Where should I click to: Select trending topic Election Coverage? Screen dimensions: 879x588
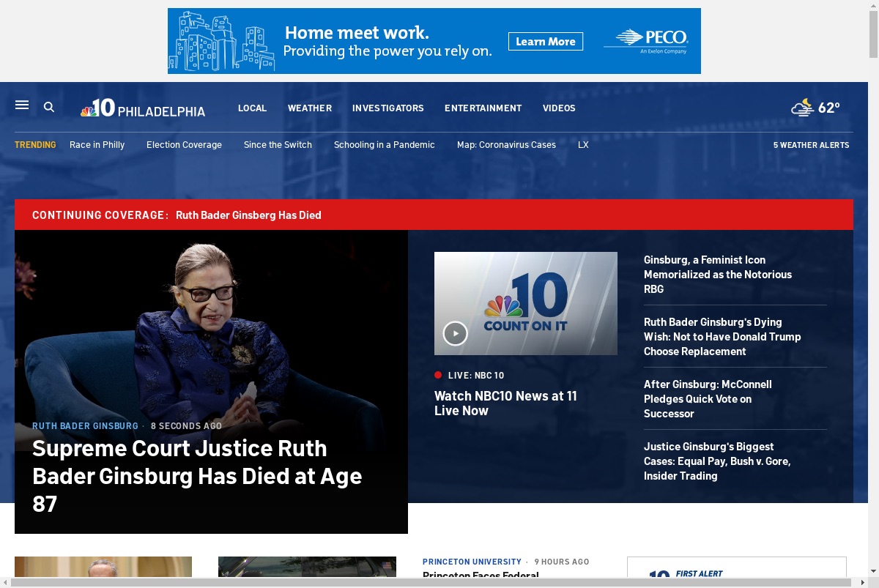184,145
